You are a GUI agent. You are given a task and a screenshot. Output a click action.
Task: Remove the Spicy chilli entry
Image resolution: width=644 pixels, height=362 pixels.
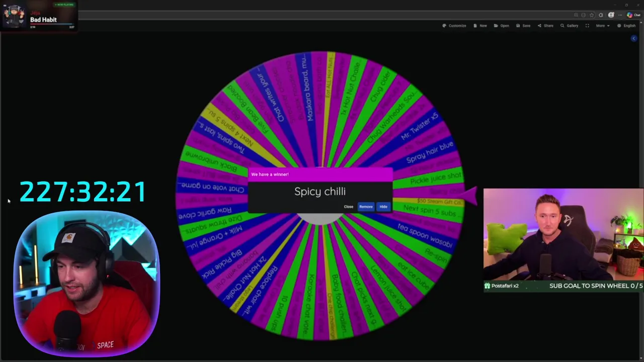pyautogui.click(x=366, y=207)
